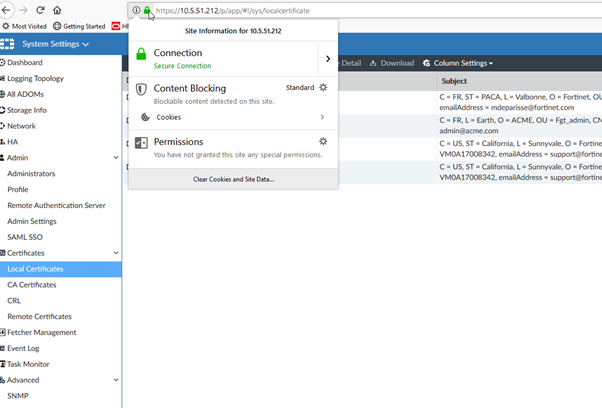Screen dimensions: 602x408
Task: Click the Permissions panel icon
Action: pyautogui.click(x=141, y=143)
